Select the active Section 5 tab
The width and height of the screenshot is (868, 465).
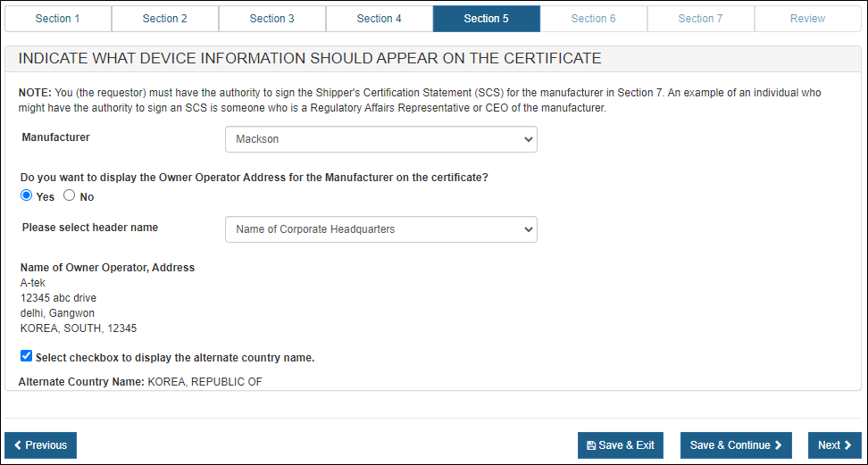(487, 19)
